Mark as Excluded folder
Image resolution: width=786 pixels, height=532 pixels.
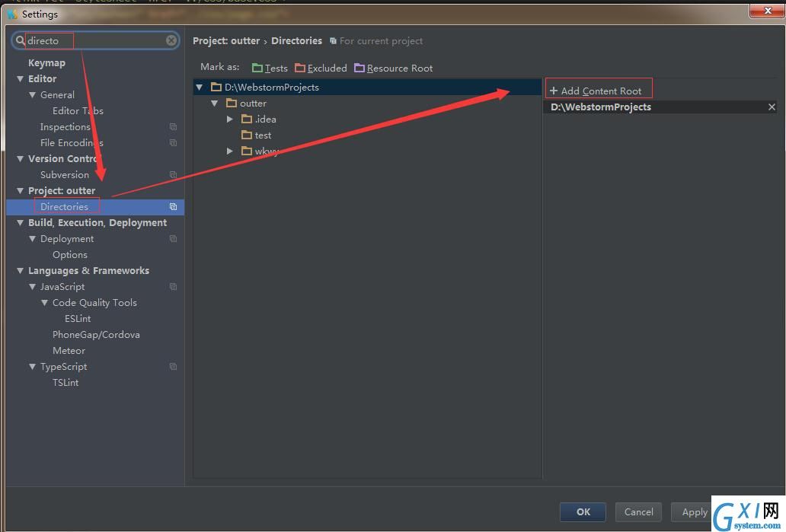coord(321,68)
